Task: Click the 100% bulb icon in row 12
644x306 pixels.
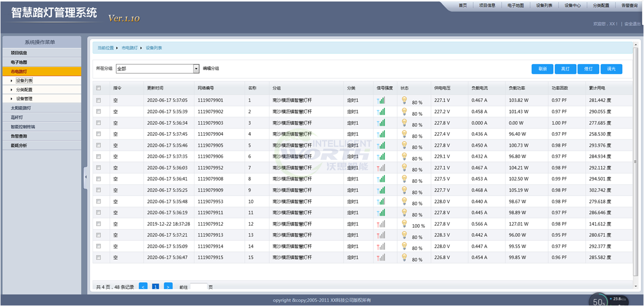Action: (x=404, y=223)
